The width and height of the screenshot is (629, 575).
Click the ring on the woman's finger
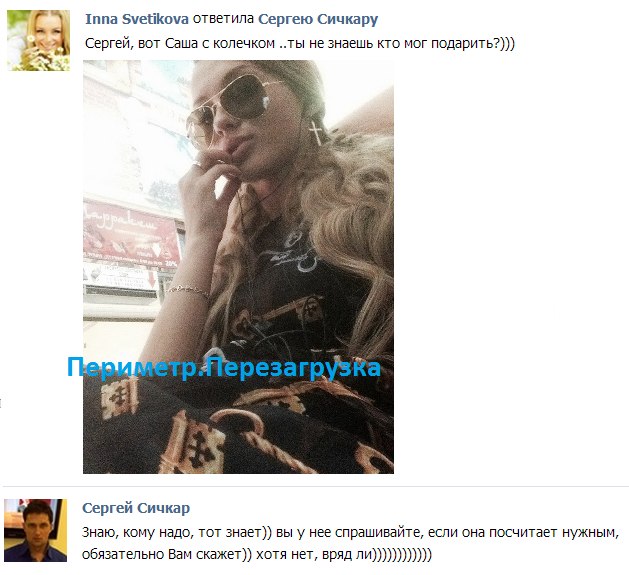pyautogui.click(x=197, y=164)
